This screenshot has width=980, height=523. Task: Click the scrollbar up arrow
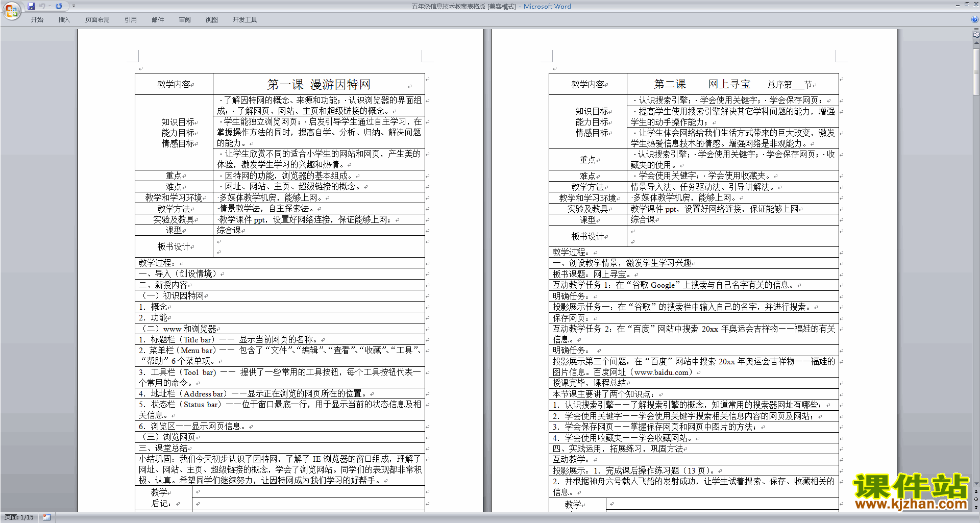976,43
